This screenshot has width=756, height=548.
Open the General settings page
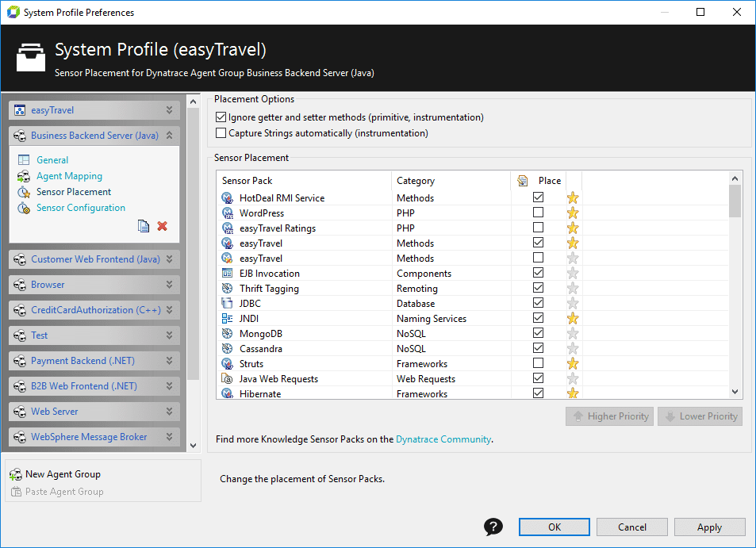click(x=52, y=160)
